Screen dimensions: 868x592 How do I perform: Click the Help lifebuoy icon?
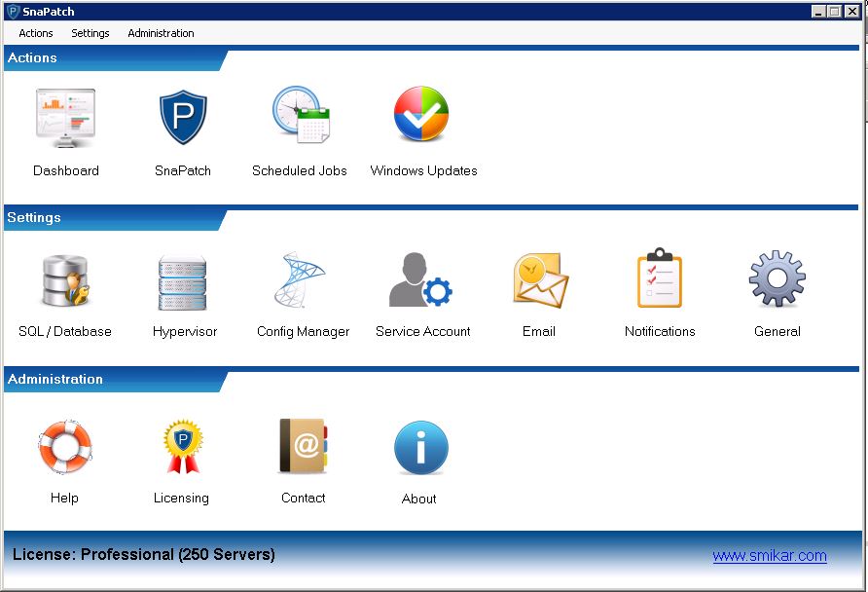(x=65, y=446)
